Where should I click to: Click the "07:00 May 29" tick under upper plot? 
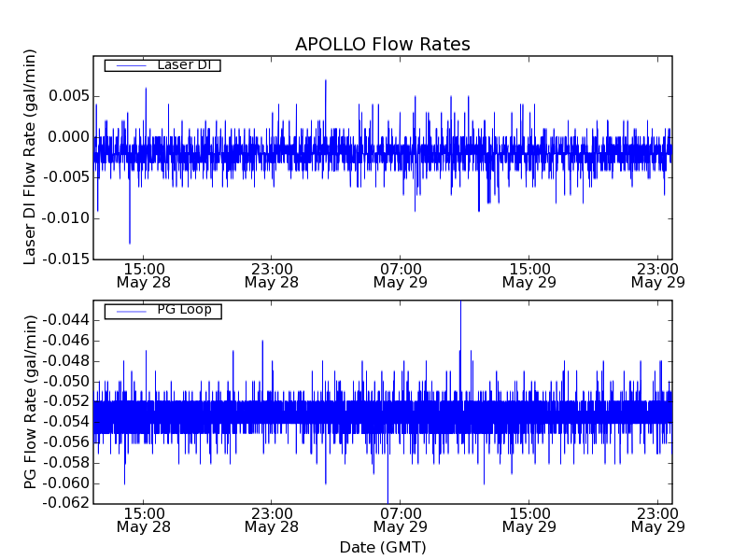click(400, 274)
